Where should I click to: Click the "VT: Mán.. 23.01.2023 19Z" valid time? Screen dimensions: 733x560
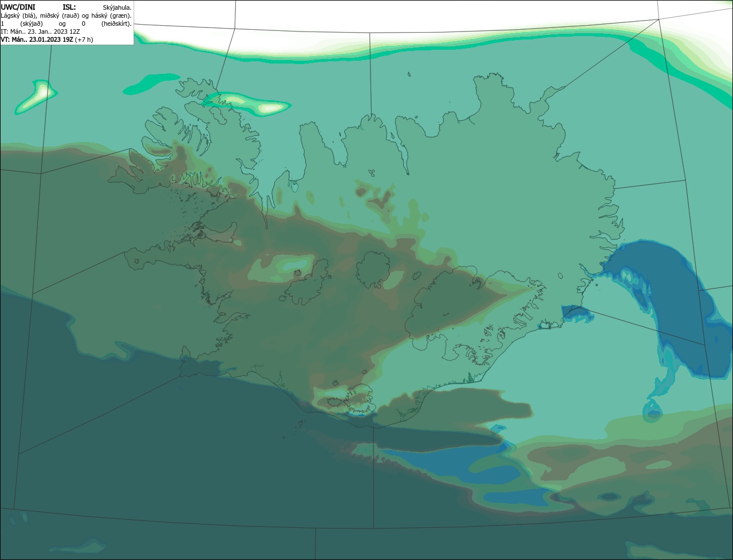click(37, 40)
